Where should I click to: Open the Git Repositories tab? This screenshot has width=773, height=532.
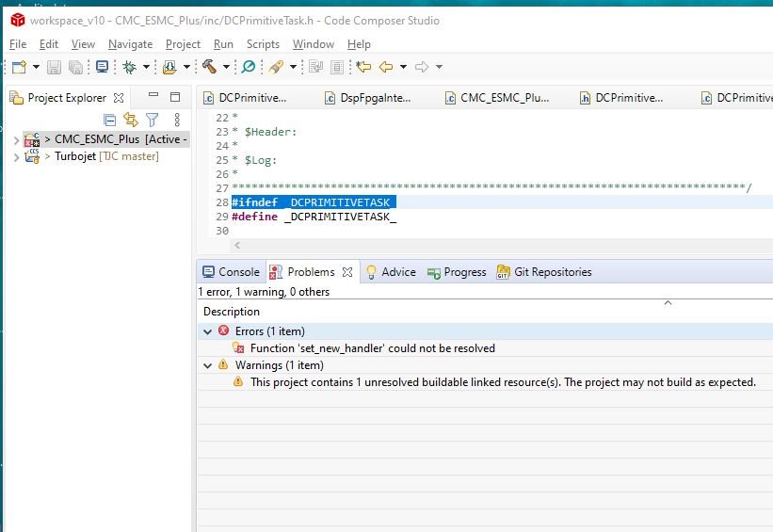point(544,272)
